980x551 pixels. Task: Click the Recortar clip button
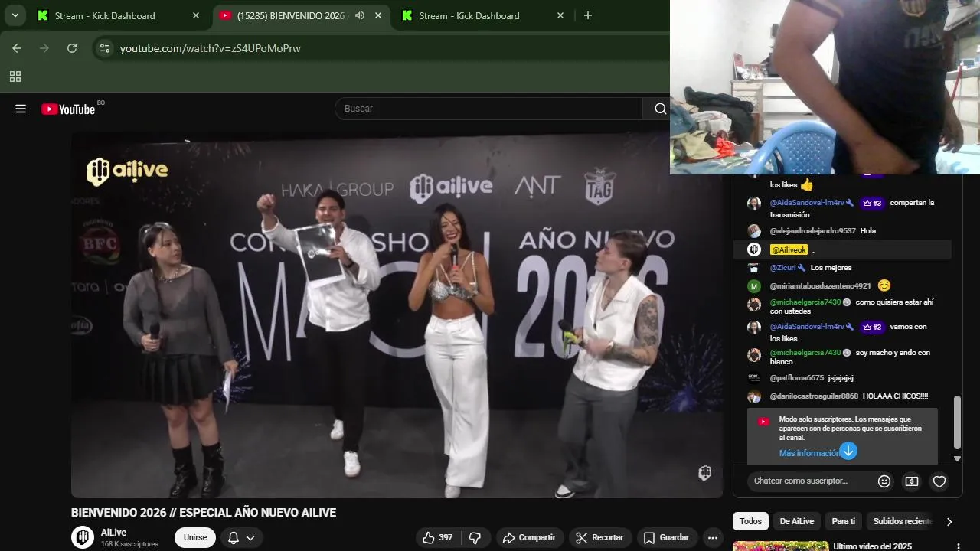click(x=600, y=537)
